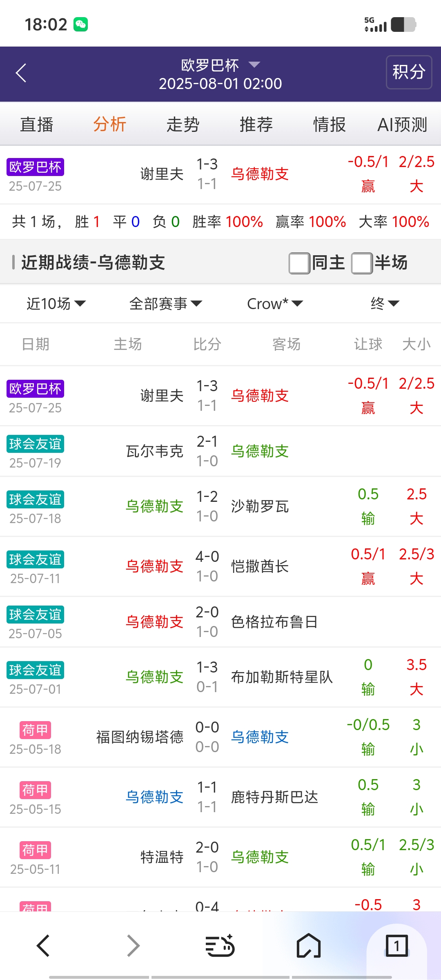The width and height of the screenshot is (441, 980).
Task: Open the browser tabs counter icon
Action: pyautogui.click(x=396, y=946)
